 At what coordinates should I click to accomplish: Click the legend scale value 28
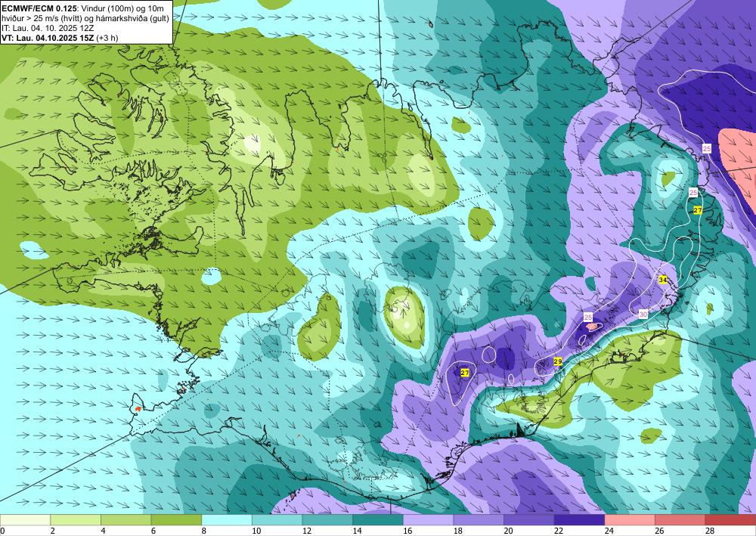pos(710,531)
